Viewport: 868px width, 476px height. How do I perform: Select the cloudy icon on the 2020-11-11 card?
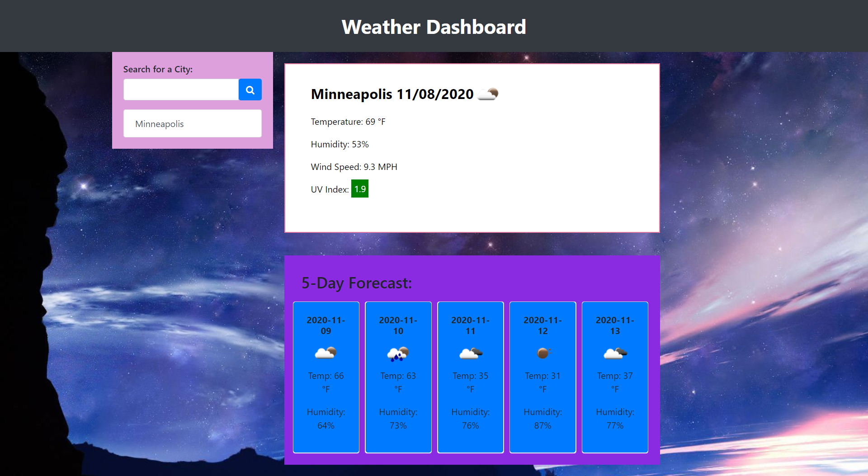(470, 353)
